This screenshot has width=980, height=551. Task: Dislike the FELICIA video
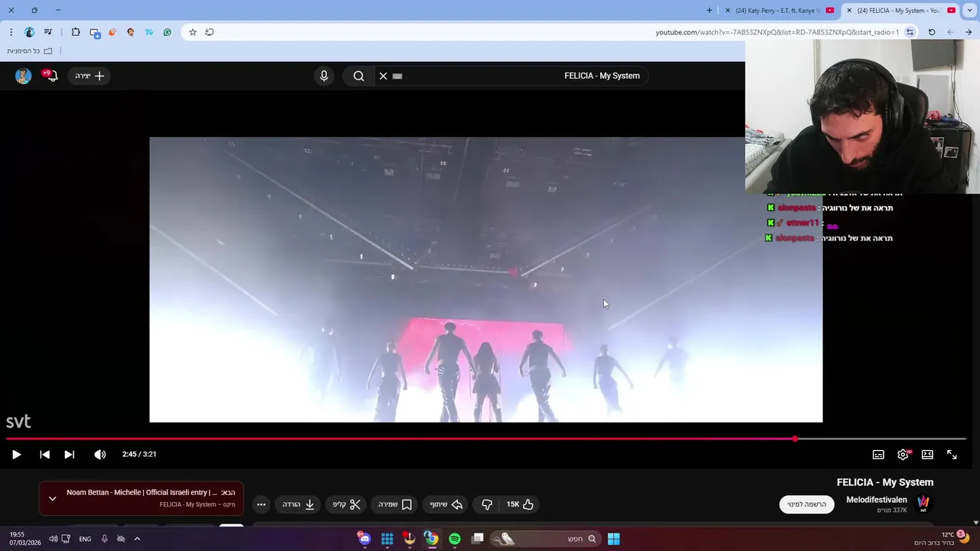pyautogui.click(x=487, y=504)
